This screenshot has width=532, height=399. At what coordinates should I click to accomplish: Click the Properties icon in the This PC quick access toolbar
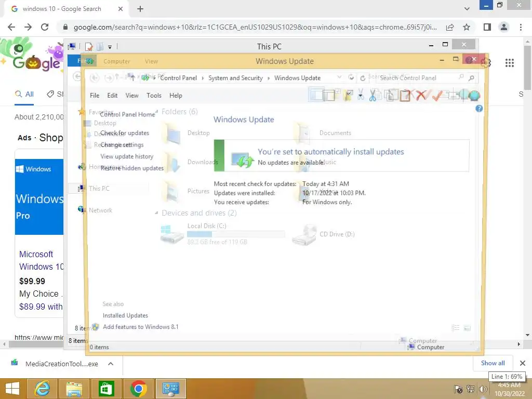pos(88,47)
